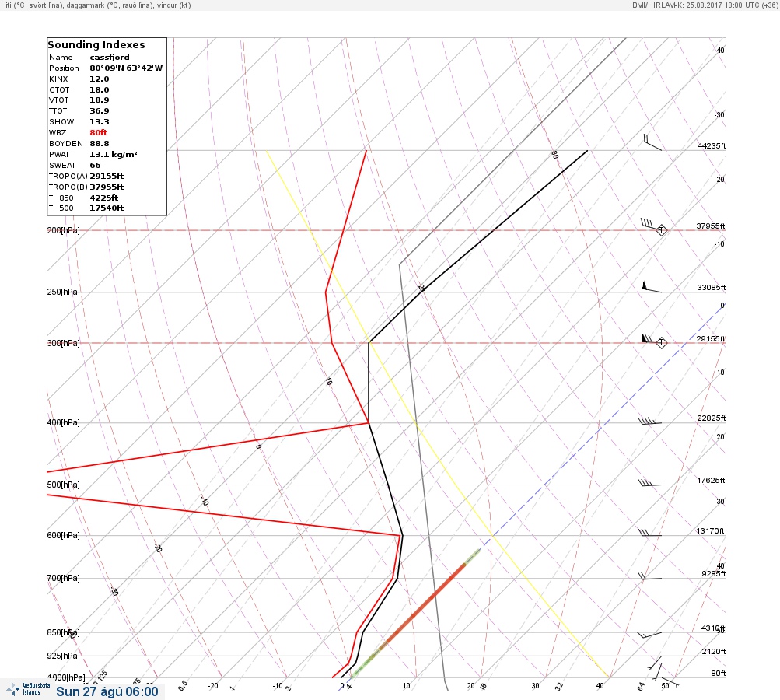The width and height of the screenshot is (780, 700).
Task: Click the wind barb at 200 hPa
Action: coord(651,226)
